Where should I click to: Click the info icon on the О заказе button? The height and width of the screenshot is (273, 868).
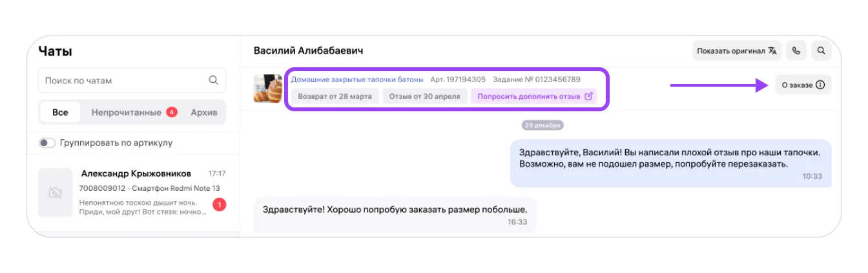coord(820,85)
